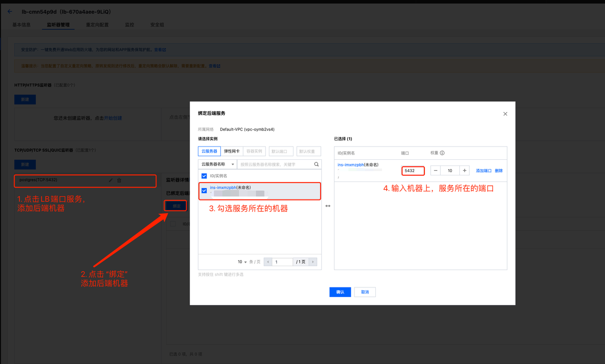605x364 pixels.
Task: Click the back arrow beside lb-cmn54p9d
Action: [x=10, y=11]
